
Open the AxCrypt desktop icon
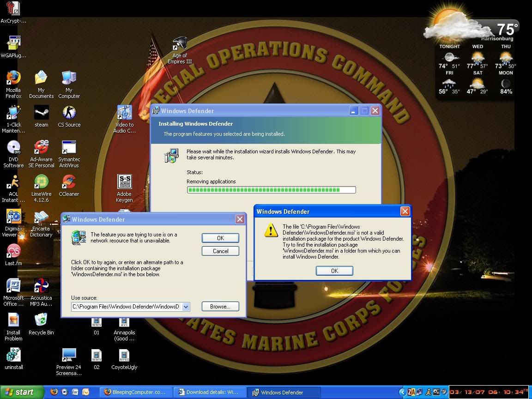coord(13,12)
